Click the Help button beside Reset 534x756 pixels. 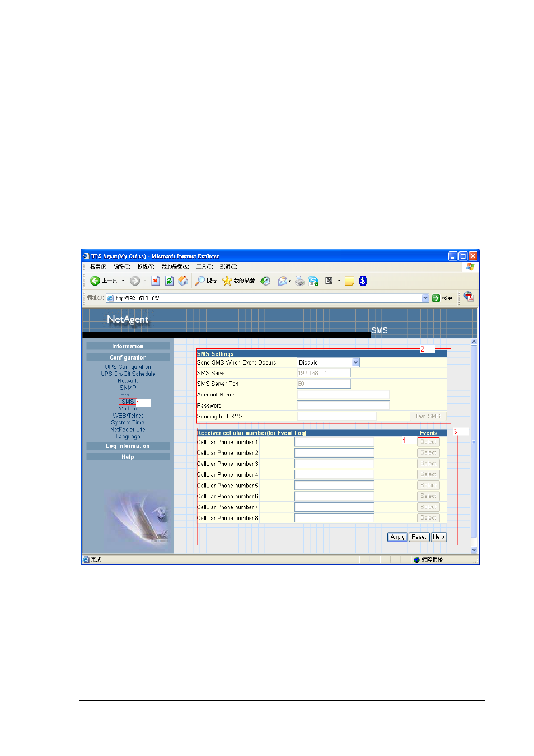[x=438, y=537]
